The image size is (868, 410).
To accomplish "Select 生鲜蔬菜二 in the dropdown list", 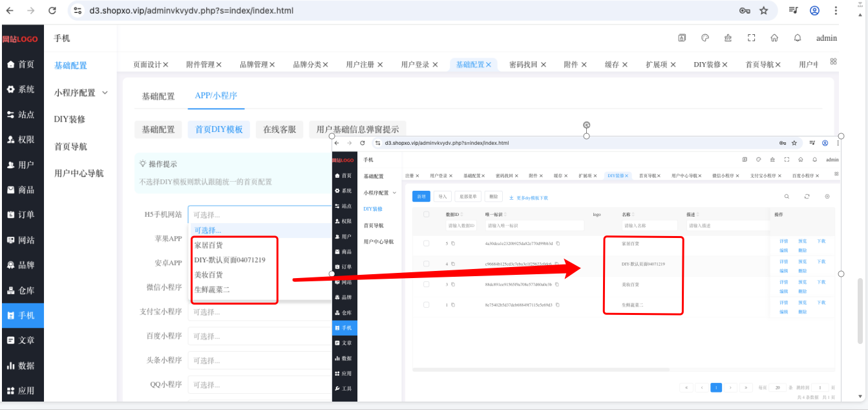I will (x=212, y=290).
